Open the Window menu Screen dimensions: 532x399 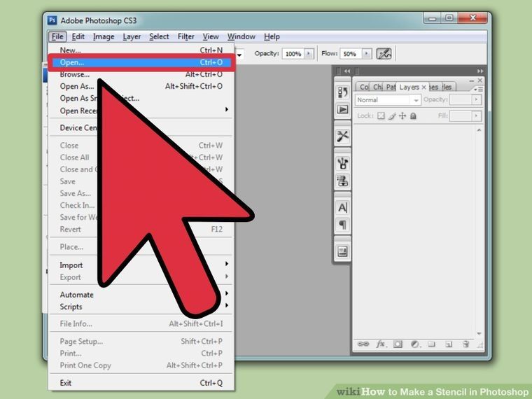click(241, 36)
